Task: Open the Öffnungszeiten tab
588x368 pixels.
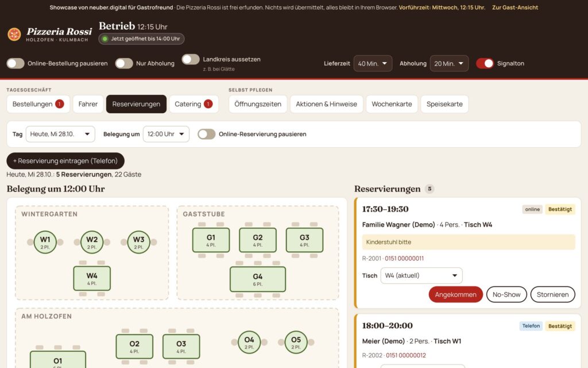Action: coord(258,104)
